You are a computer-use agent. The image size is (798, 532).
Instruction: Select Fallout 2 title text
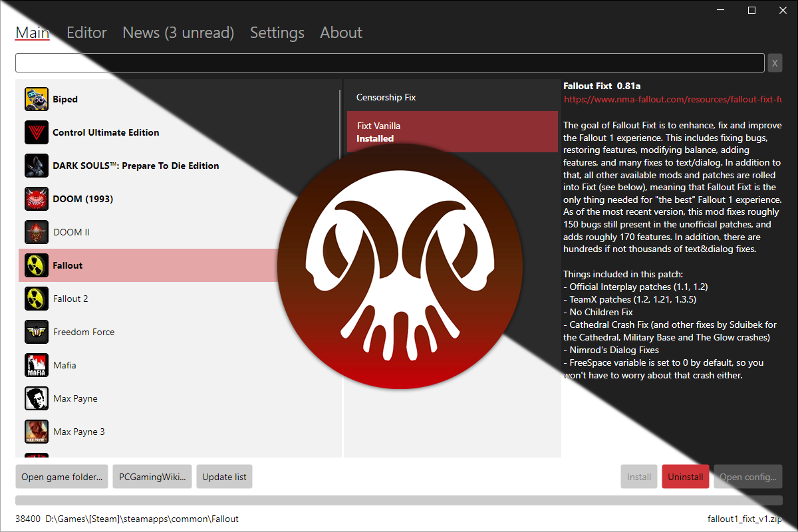pos(70,299)
